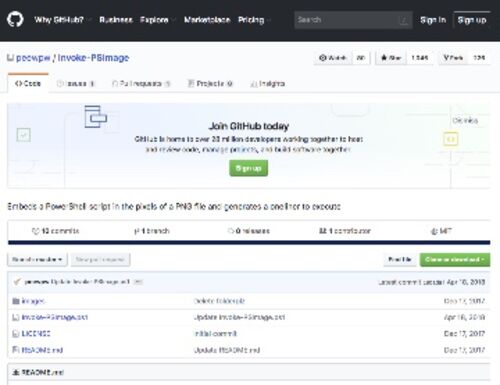Show the 1 contributor list
Image resolution: width=500 pixels, height=385 pixels.
pyautogui.click(x=345, y=231)
